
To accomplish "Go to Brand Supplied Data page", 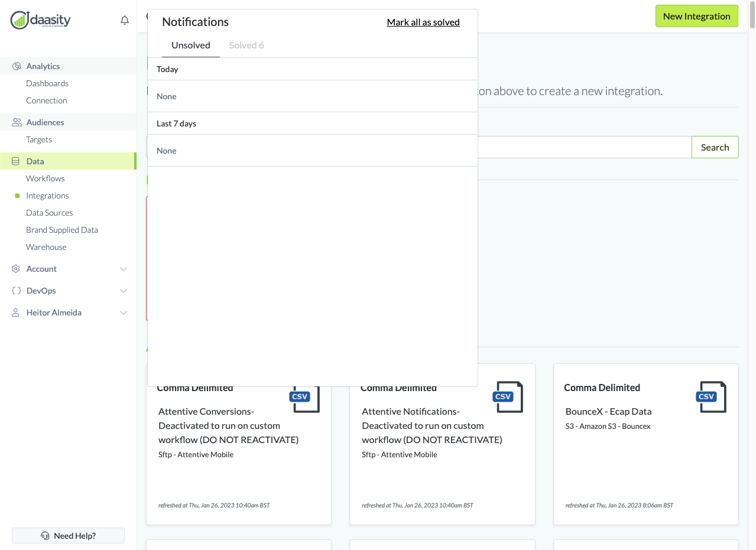I will (x=62, y=230).
